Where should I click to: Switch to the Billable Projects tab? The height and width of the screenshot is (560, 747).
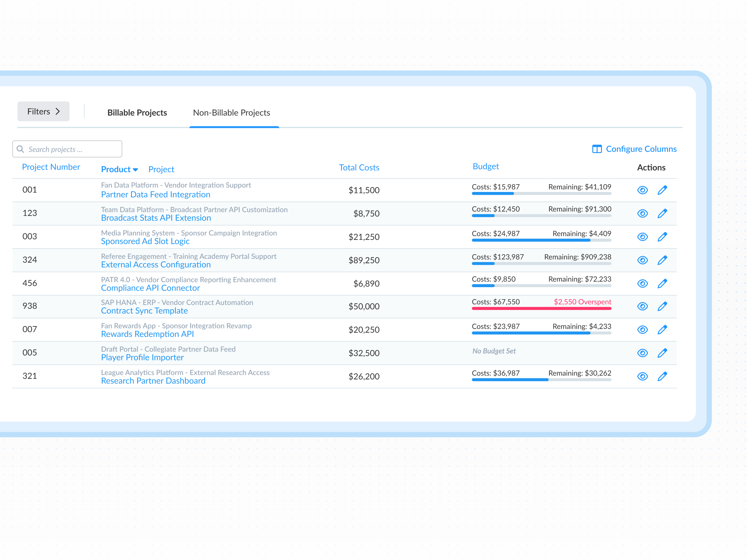(x=137, y=113)
